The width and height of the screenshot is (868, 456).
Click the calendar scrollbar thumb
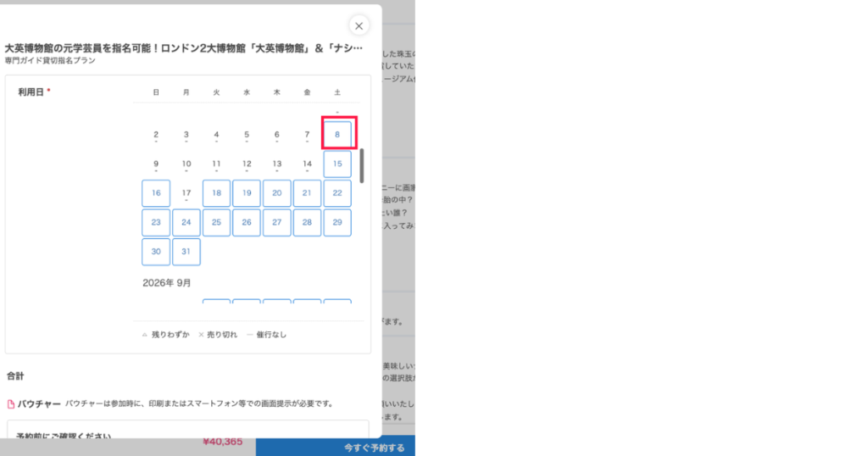[x=362, y=165]
